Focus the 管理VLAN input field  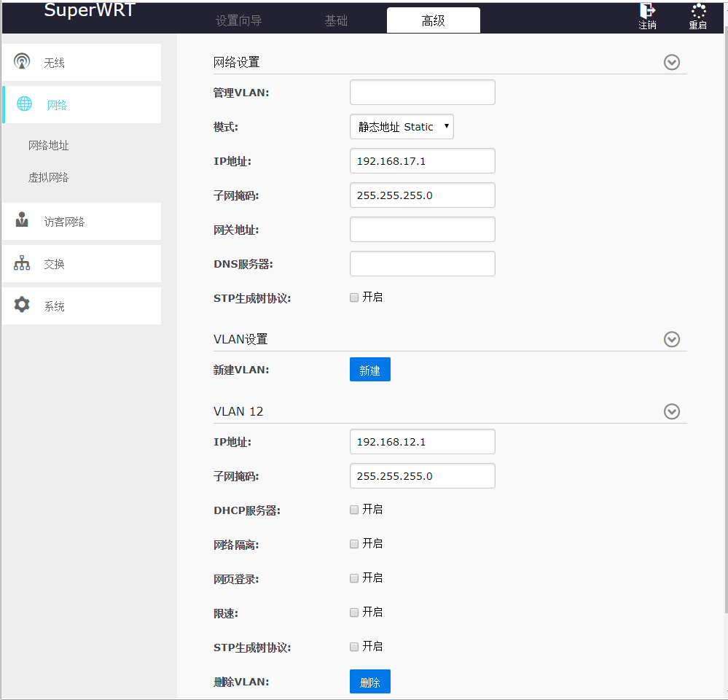[x=423, y=93]
